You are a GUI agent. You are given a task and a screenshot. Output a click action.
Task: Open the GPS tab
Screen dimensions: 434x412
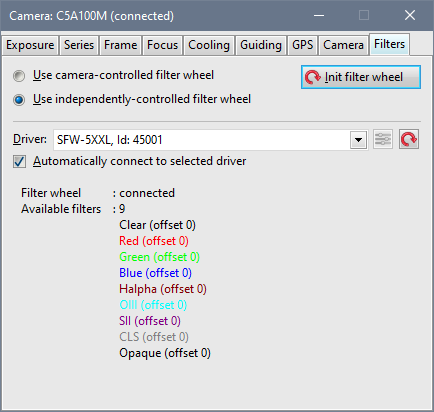pos(303,45)
